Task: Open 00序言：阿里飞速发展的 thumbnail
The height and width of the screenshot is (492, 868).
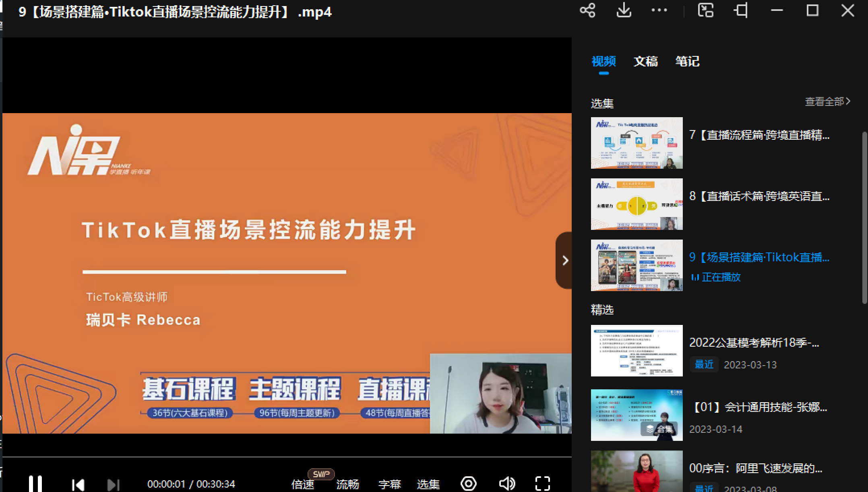Action: 637,471
